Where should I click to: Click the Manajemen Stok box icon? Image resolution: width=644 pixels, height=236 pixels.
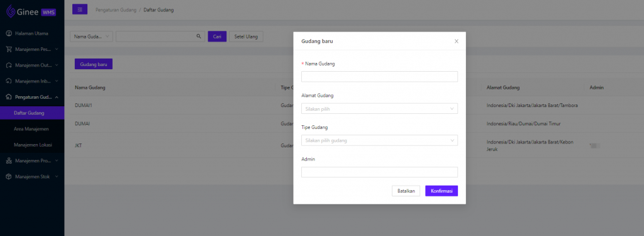(9, 177)
